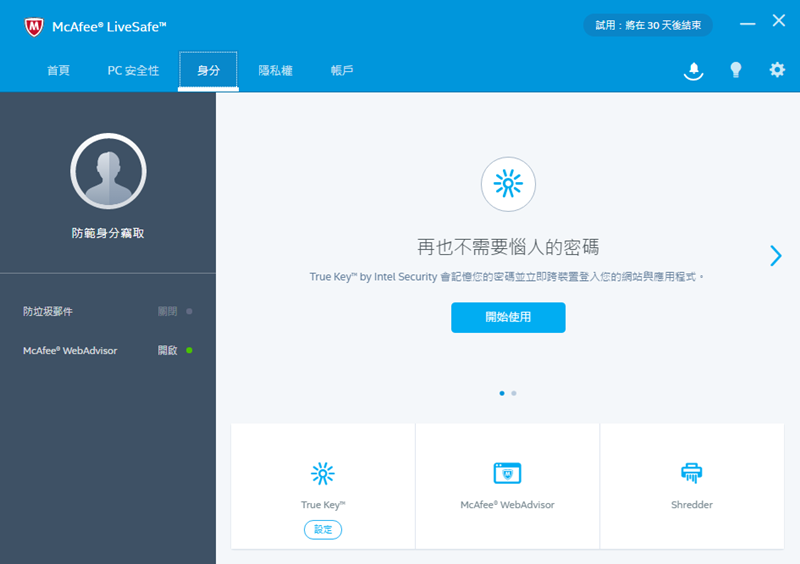Open the Shredder tile icon
Image resolution: width=800 pixels, height=564 pixels.
coord(691,473)
